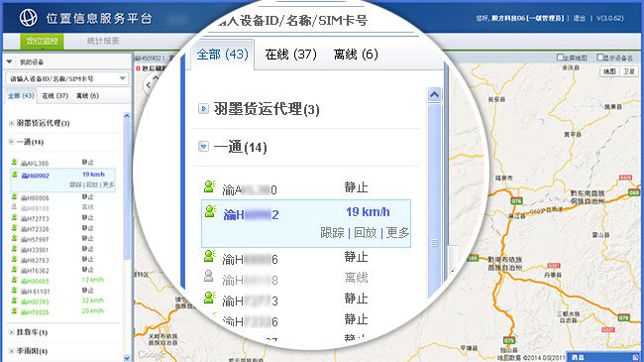Click the 跟踪 link under 19 km/h

[332, 233]
